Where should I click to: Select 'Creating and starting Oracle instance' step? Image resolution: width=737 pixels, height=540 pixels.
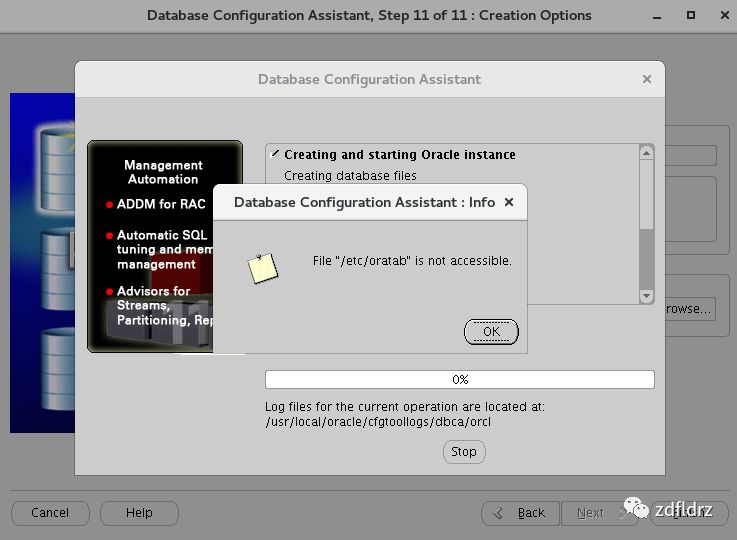[400, 155]
